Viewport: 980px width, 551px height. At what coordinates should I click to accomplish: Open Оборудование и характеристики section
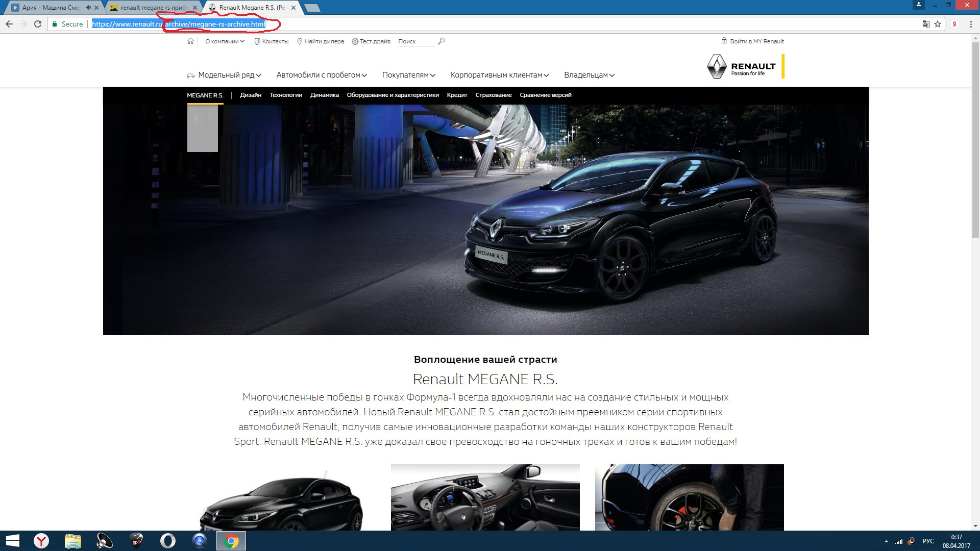tap(393, 95)
